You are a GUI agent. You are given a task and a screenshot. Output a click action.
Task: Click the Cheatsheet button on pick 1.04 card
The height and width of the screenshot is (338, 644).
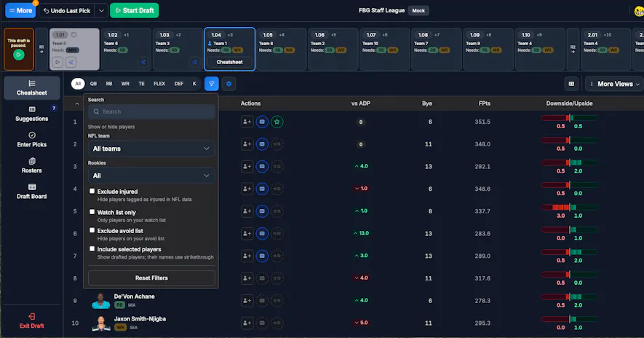[230, 62]
